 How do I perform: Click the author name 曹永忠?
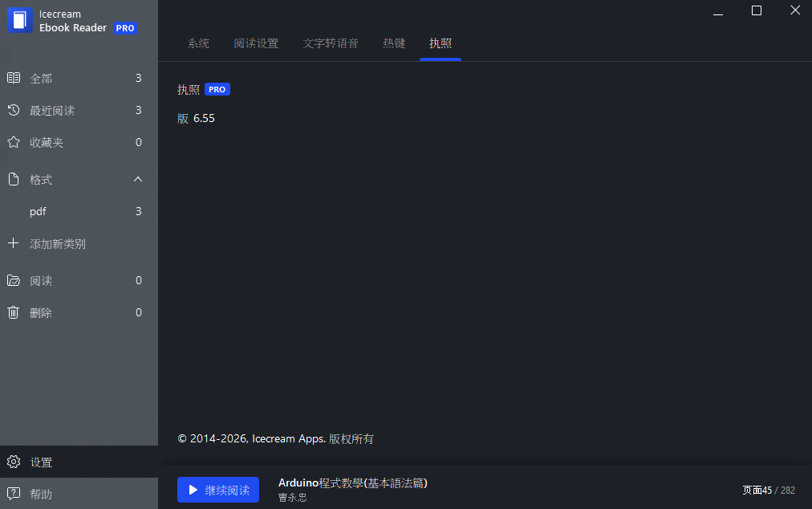[293, 498]
